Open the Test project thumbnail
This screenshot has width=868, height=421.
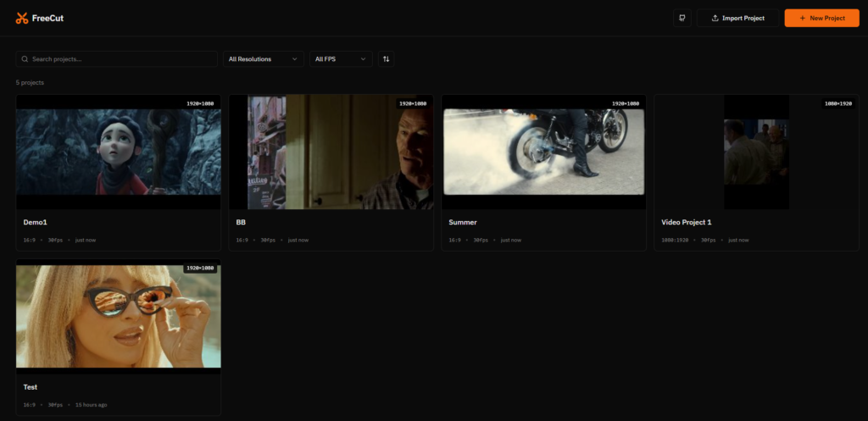(118, 317)
